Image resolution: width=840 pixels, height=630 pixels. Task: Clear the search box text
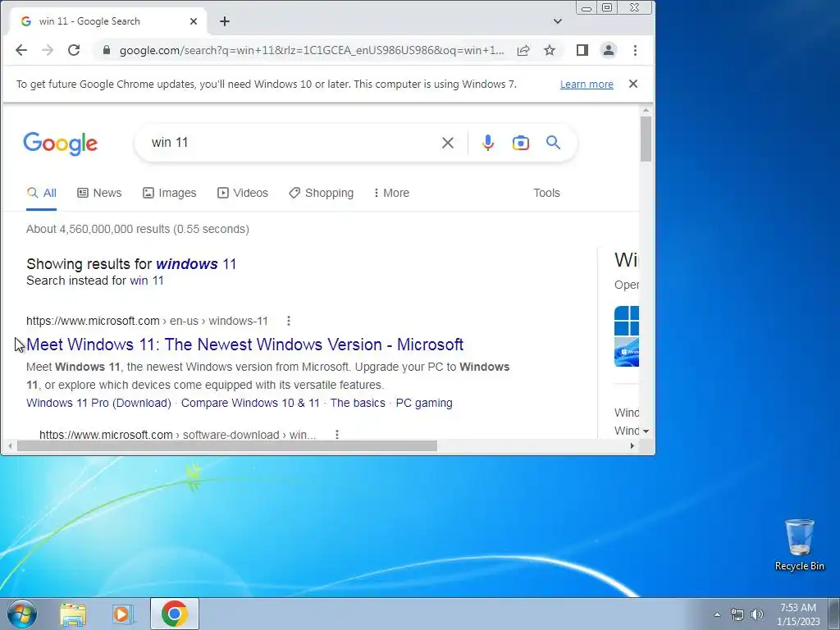pos(448,143)
